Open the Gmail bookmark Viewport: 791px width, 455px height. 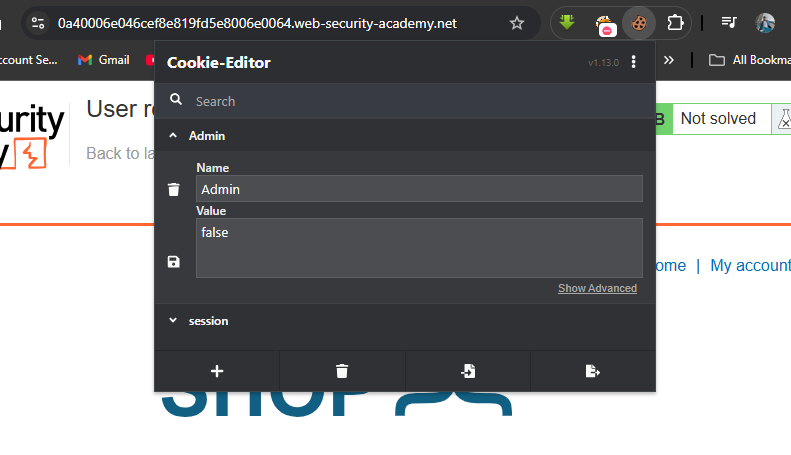pyautogui.click(x=103, y=60)
